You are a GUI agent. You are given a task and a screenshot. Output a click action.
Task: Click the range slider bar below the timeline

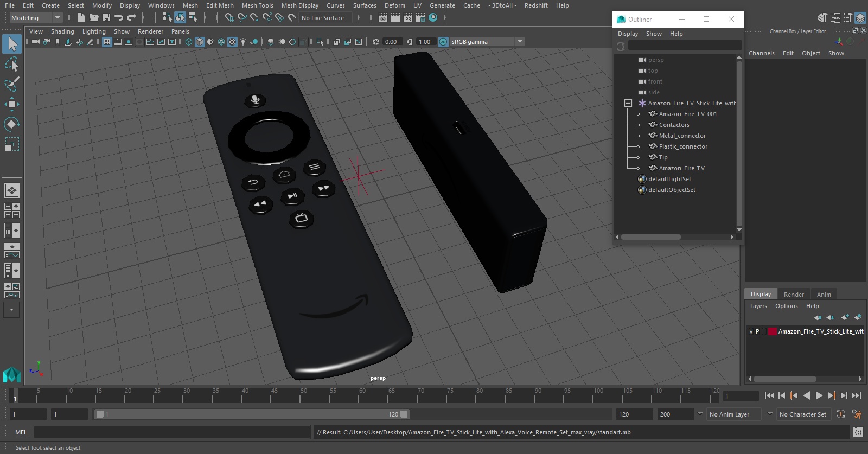[252, 414]
